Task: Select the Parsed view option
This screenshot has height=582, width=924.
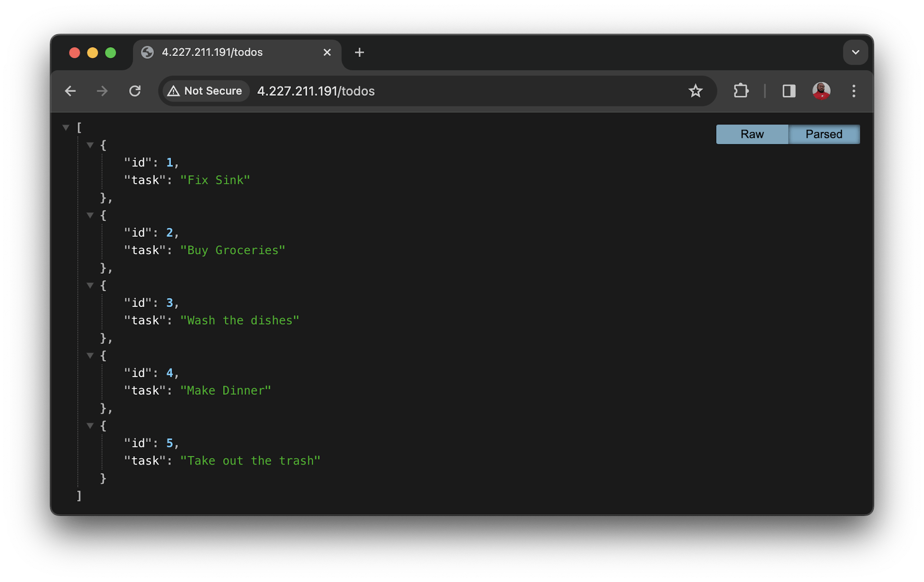Action: point(824,134)
